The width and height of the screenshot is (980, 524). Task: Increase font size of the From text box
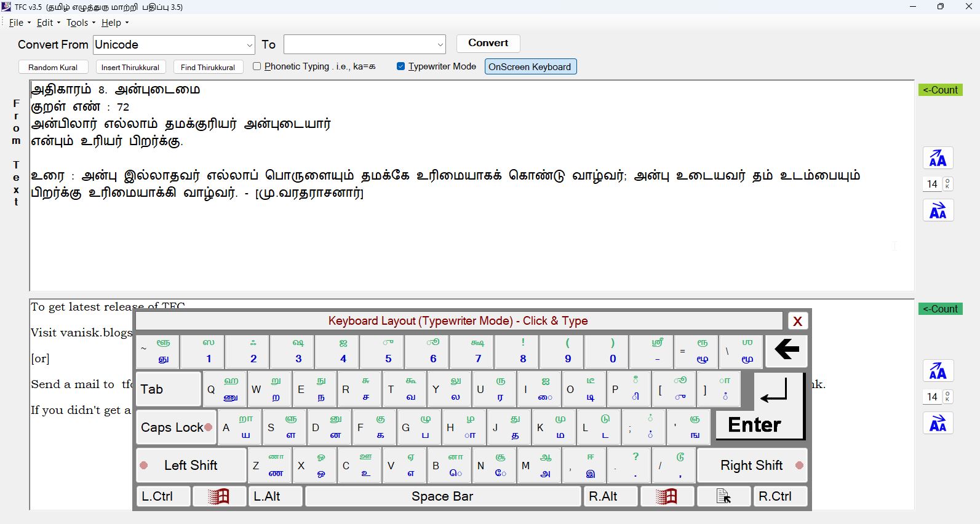(x=938, y=159)
